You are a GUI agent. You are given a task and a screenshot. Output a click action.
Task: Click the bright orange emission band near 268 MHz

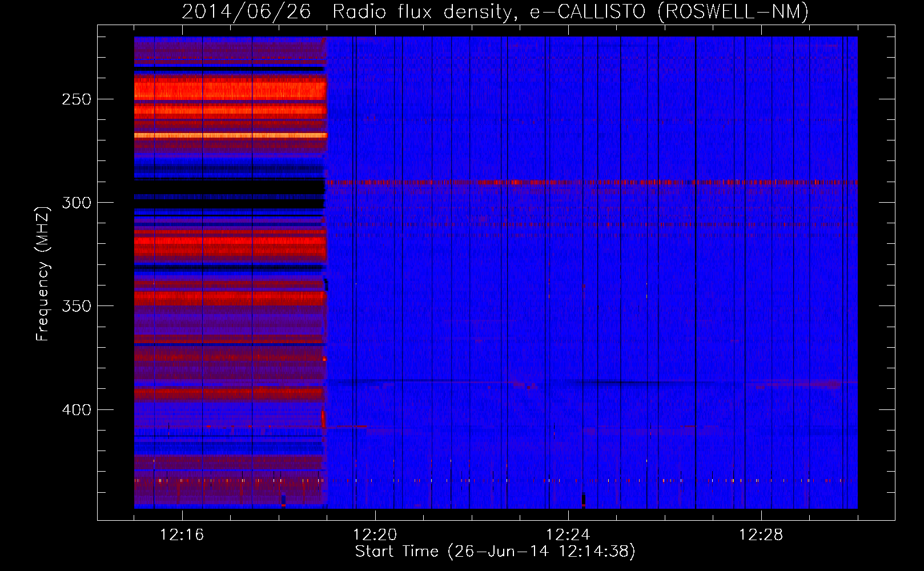[x=230, y=135]
